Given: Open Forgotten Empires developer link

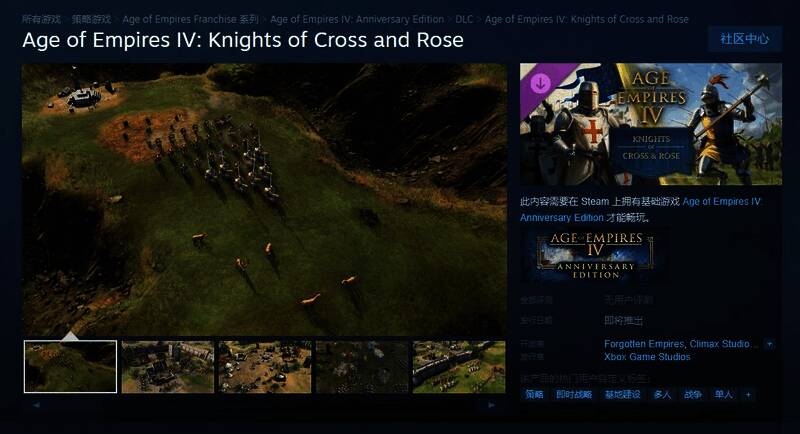Looking at the screenshot, I should pyautogui.click(x=644, y=344).
